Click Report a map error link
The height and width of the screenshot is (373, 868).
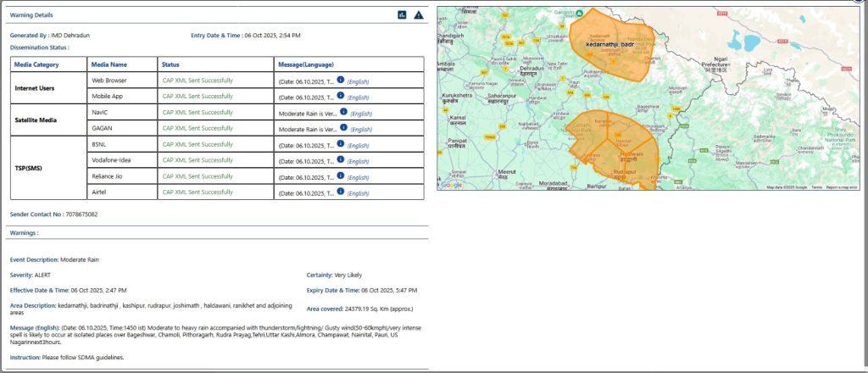point(842,187)
